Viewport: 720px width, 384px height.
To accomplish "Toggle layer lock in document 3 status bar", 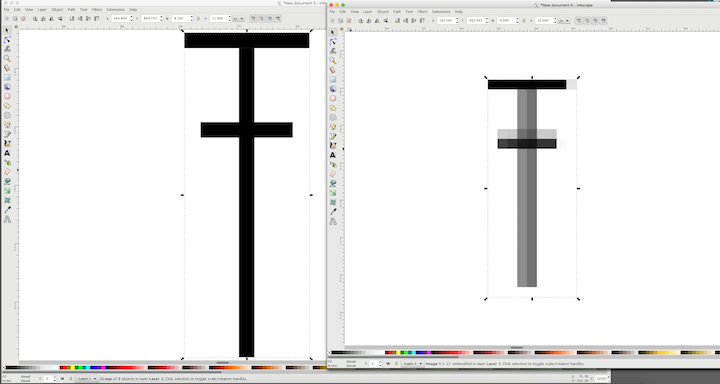I will click(70, 379).
